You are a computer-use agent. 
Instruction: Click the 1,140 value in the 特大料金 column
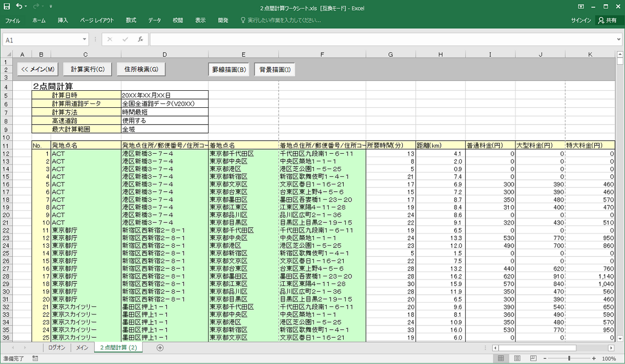point(590,276)
